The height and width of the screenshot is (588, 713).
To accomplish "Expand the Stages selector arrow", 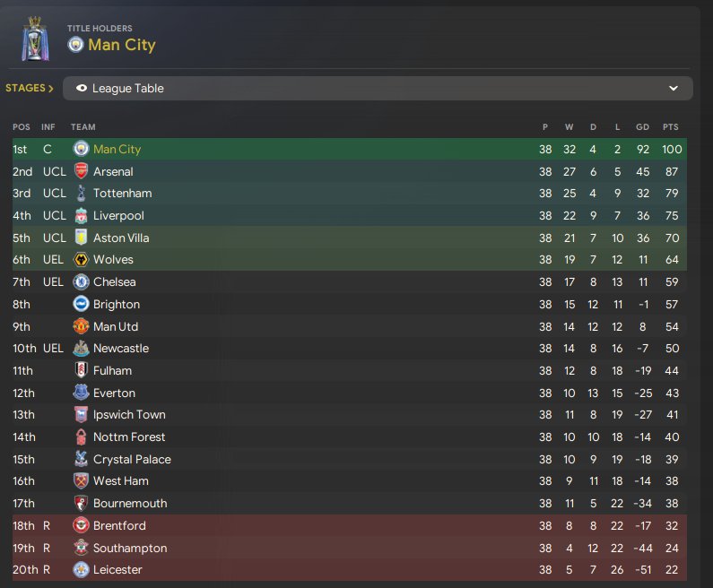I will (51, 89).
